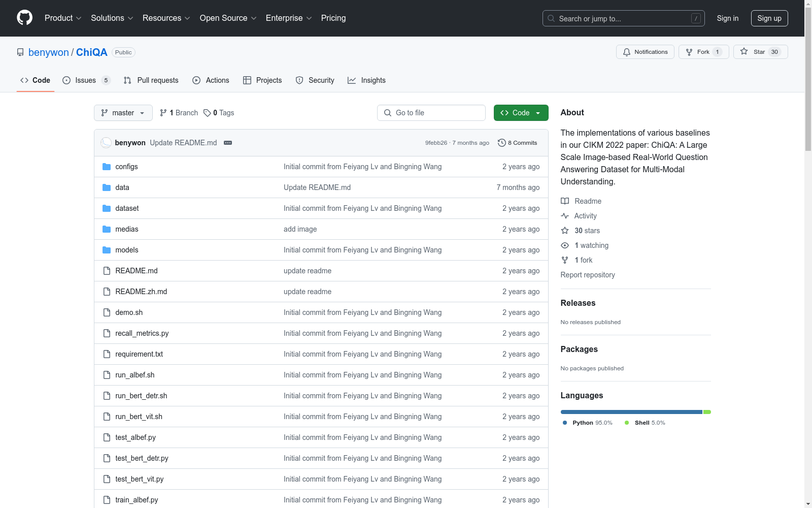812x508 pixels.
Task: Switch to the Code tab
Action: pyautogui.click(x=36, y=80)
